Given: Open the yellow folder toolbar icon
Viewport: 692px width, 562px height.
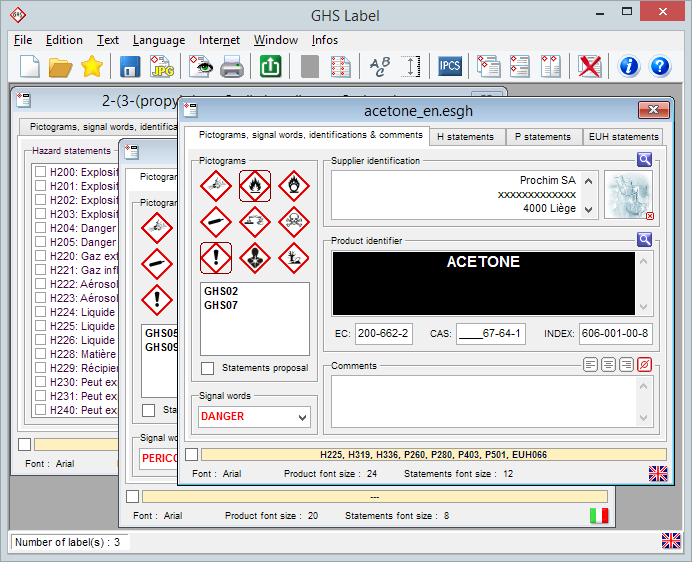Looking at the screenshot, I should pos(60,67).
